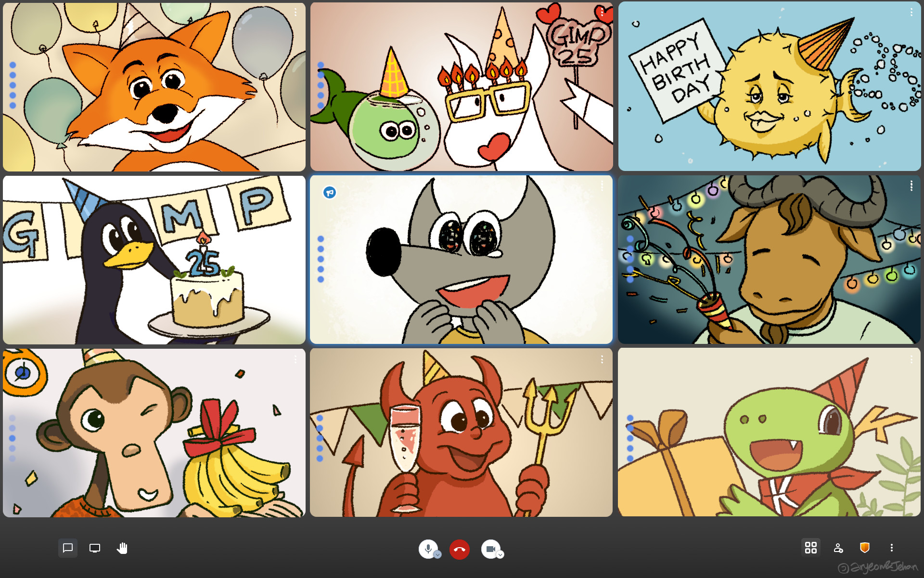This screenshot has width=924, height=578.
Task: Click the megaphone indicator on the Wilber tile
Action: [330, 192]
